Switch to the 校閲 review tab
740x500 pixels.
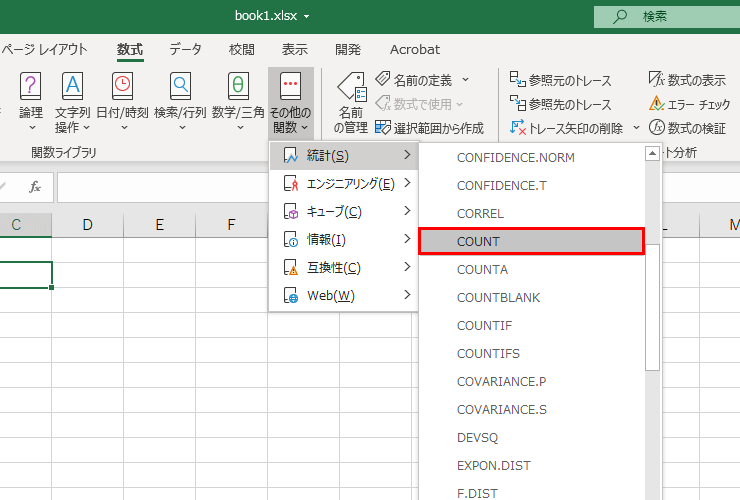point(242,49)
